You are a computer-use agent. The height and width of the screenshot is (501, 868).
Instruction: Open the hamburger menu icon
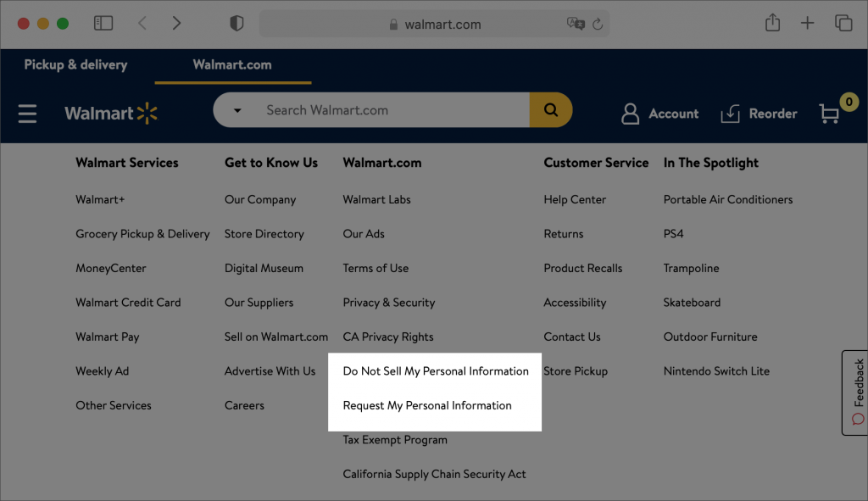point(27,114)
